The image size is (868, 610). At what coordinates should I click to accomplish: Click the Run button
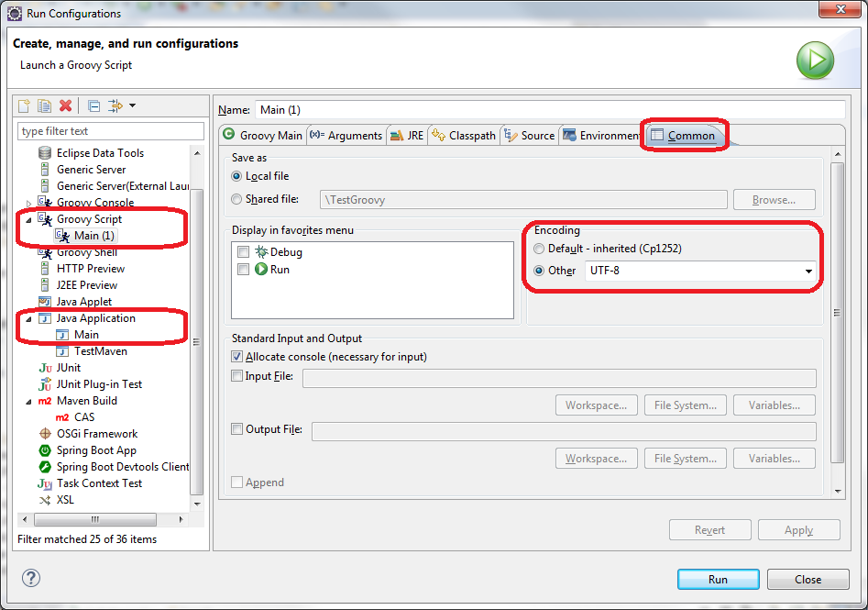tap(718, 579)
